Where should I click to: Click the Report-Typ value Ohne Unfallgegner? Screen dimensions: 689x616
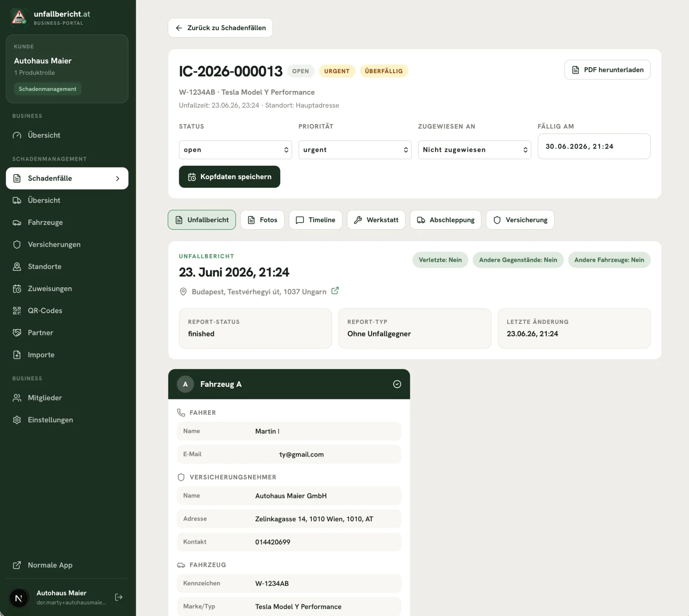(379, 334)
